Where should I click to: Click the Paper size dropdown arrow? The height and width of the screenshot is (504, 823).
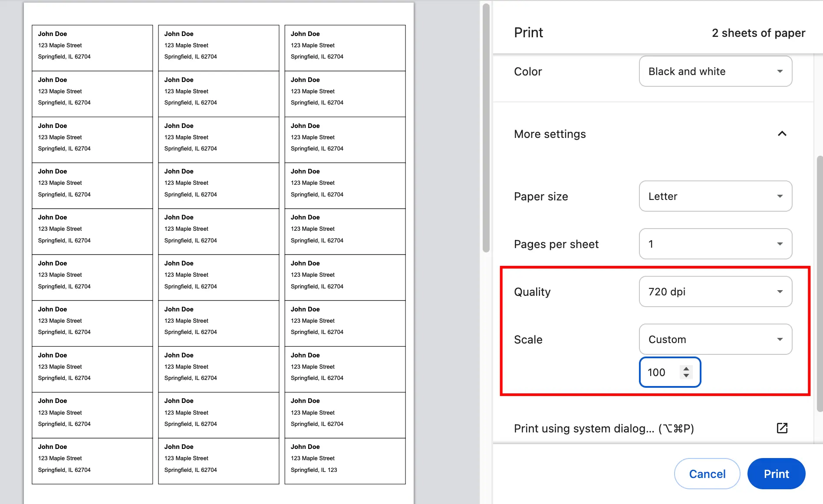tap(780, 196)
